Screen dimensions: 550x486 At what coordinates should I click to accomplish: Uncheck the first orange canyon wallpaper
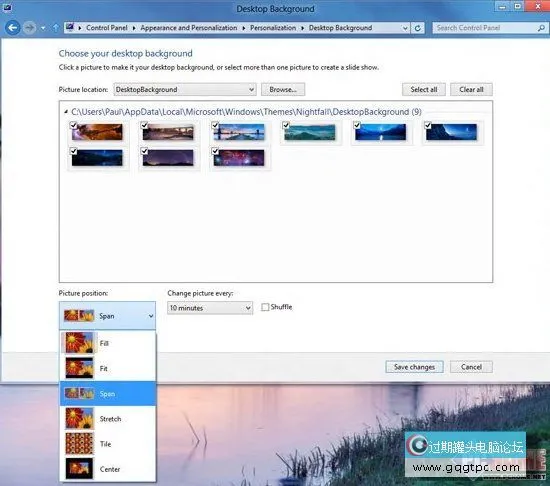pos(73,125)
